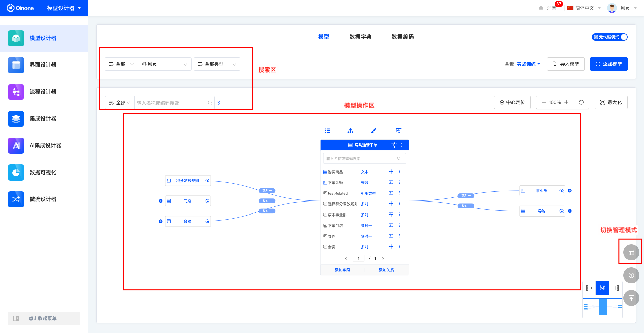Click the model name search input field
644x333 pixels.
171,103
